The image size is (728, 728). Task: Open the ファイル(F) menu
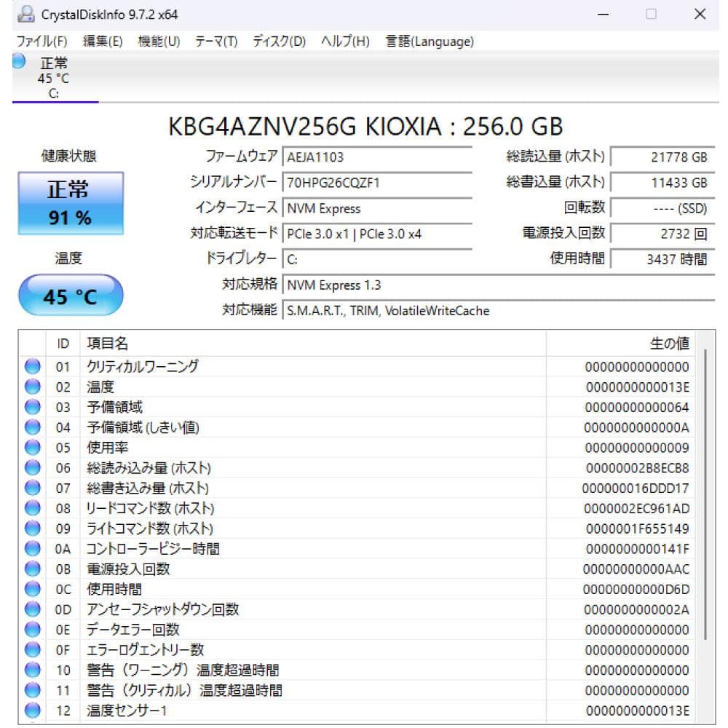point(41,41)
